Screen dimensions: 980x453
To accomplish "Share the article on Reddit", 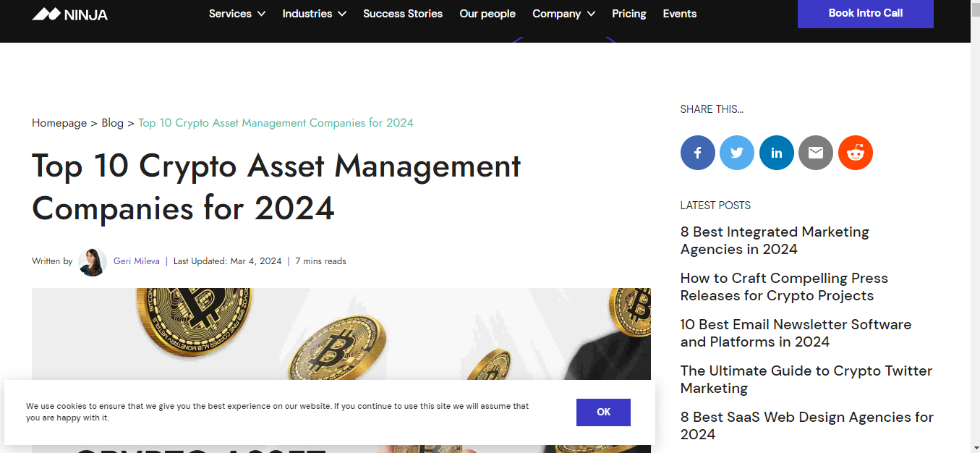I will pyautogui.click(x=856, y=153).
